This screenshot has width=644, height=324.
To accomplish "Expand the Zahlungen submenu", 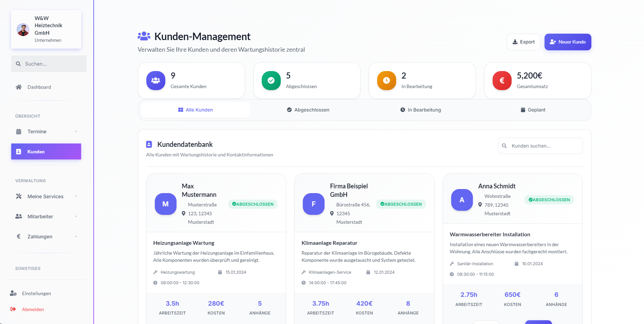I will coord(76,236).
